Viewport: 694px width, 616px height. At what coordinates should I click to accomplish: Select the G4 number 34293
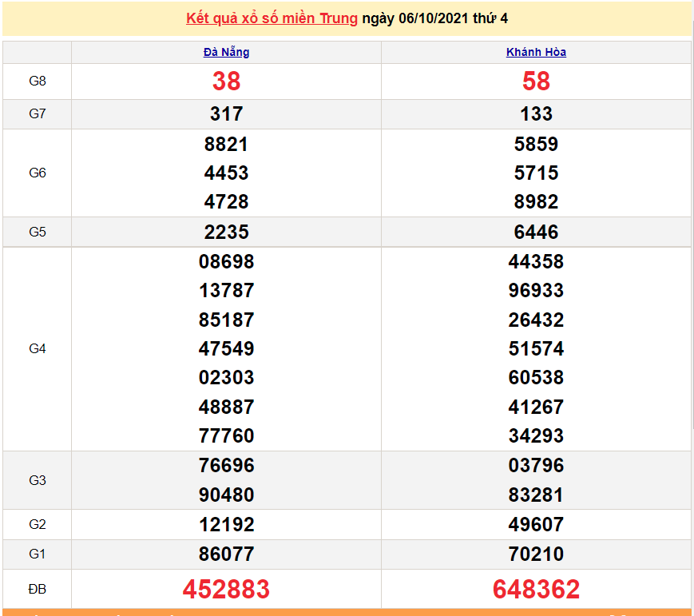537,436
